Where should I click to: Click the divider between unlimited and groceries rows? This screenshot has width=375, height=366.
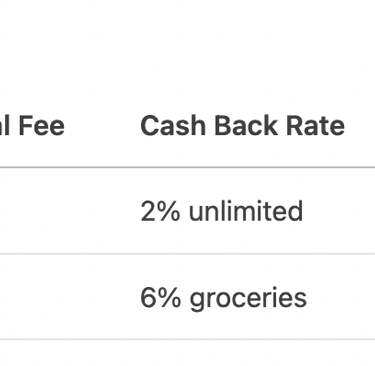(x=187, y=254)
